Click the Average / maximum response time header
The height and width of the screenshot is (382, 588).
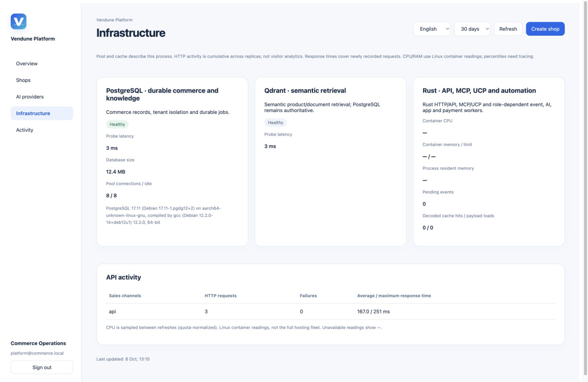[x=394, y=296]
